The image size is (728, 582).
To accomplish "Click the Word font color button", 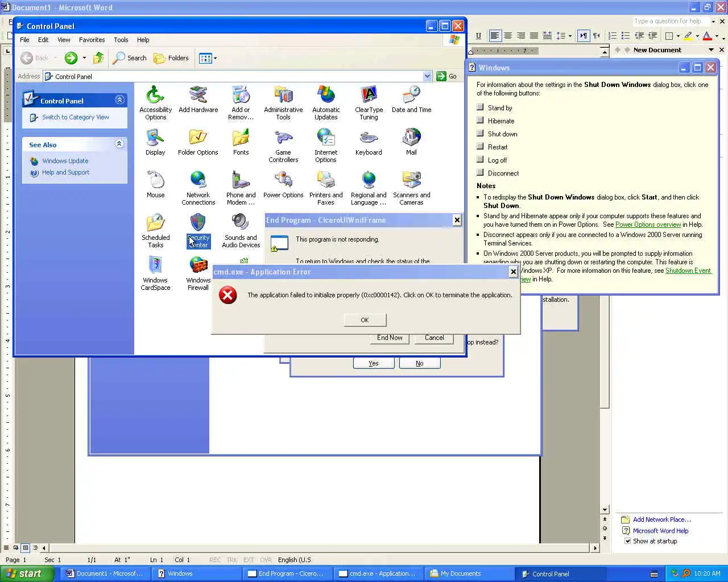I will [707, 36].
